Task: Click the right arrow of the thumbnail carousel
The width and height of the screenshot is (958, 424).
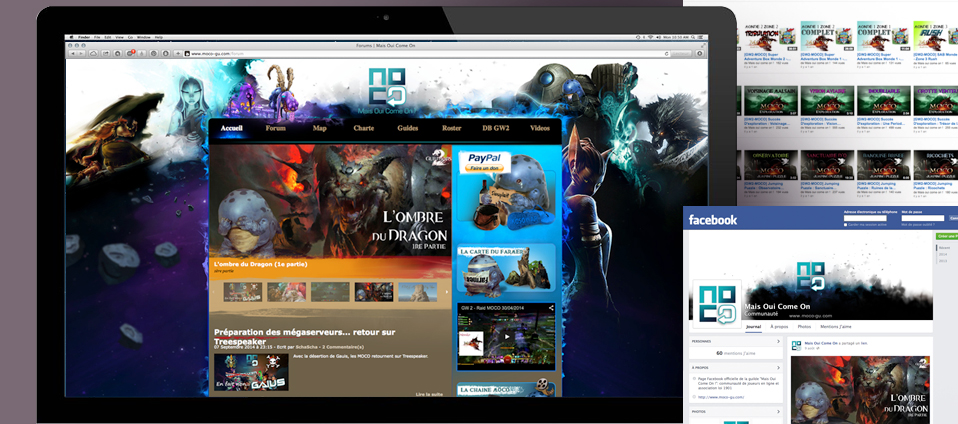Action: pos(446,292)
